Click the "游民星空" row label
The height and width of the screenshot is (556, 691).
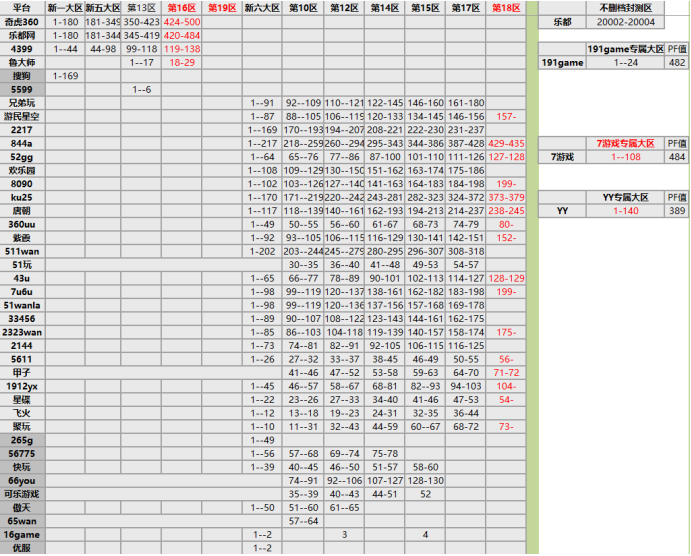(x=22, y=116)
